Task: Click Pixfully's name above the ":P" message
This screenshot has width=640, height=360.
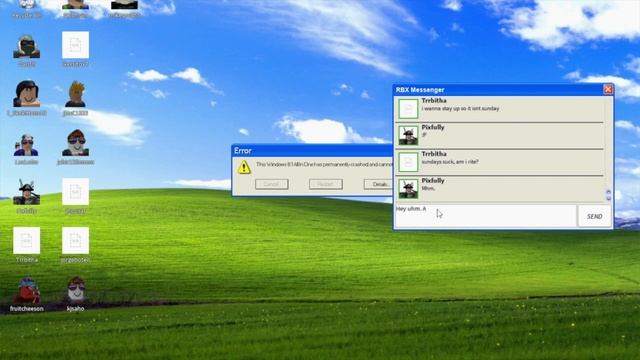Action: (433, 127)
